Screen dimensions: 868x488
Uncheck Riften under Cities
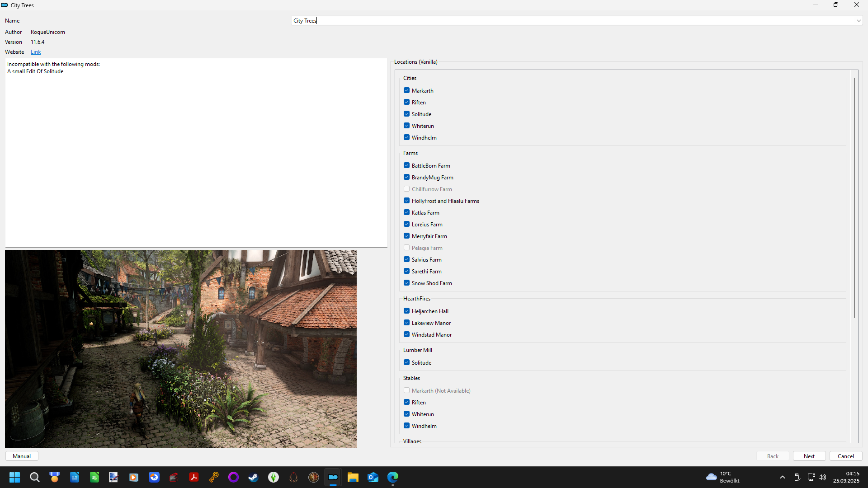pos(407,102)
